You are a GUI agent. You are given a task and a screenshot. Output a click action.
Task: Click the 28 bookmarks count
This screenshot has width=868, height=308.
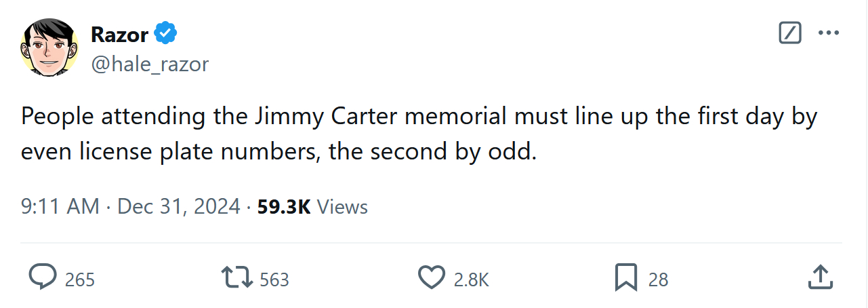click(658, 280)
